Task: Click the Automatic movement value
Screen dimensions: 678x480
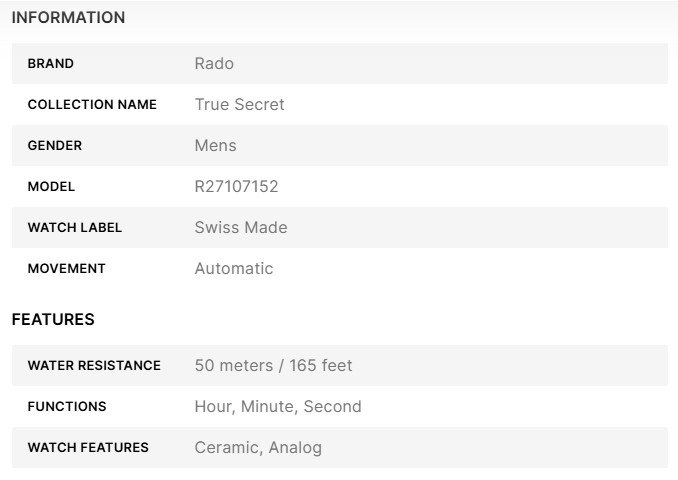Action: click(233, 269)
